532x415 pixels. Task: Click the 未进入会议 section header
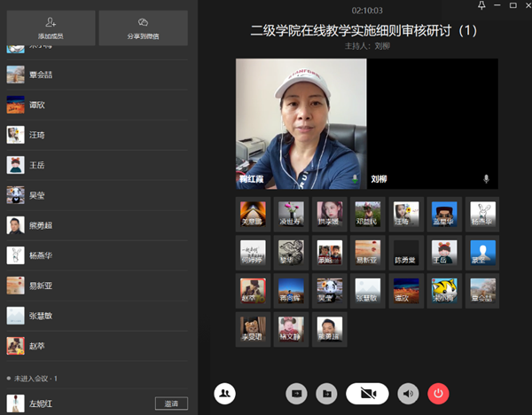[x=34, y=379]
